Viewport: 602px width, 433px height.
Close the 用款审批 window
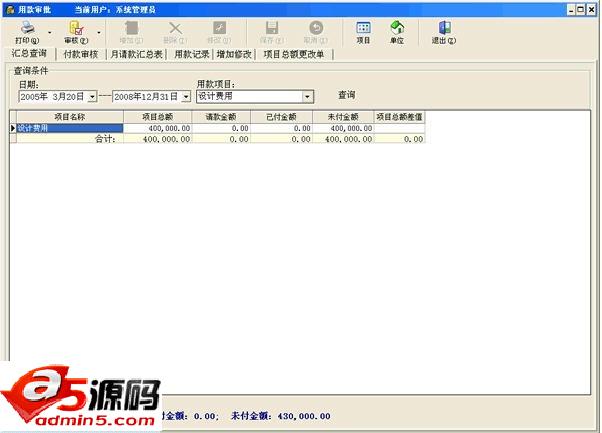592,10
